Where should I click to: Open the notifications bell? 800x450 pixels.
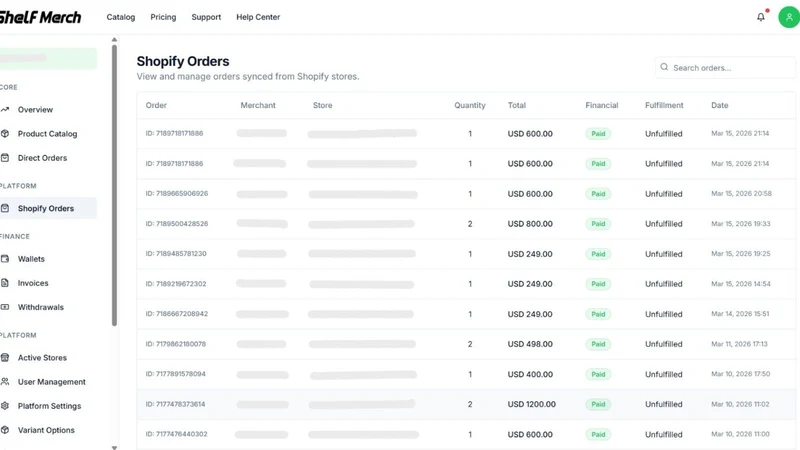point(761,17)
